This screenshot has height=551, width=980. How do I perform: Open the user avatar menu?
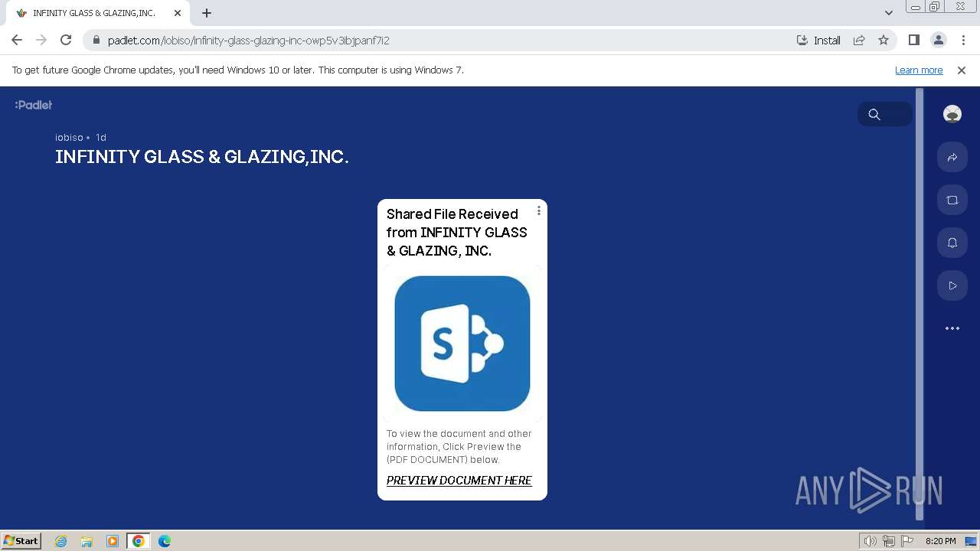coord(952,114)
